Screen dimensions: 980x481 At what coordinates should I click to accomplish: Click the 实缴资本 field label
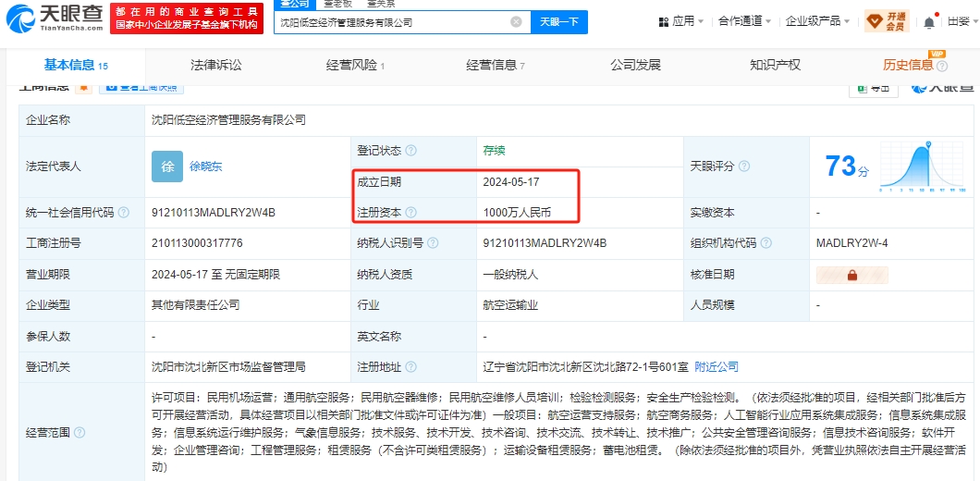[x=713, y=213]
